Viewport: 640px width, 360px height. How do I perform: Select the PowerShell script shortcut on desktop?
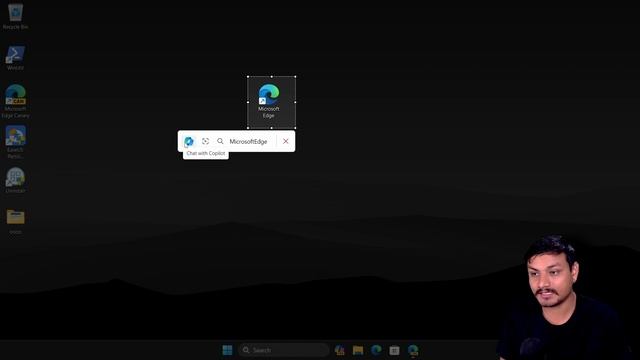(16, 58)
